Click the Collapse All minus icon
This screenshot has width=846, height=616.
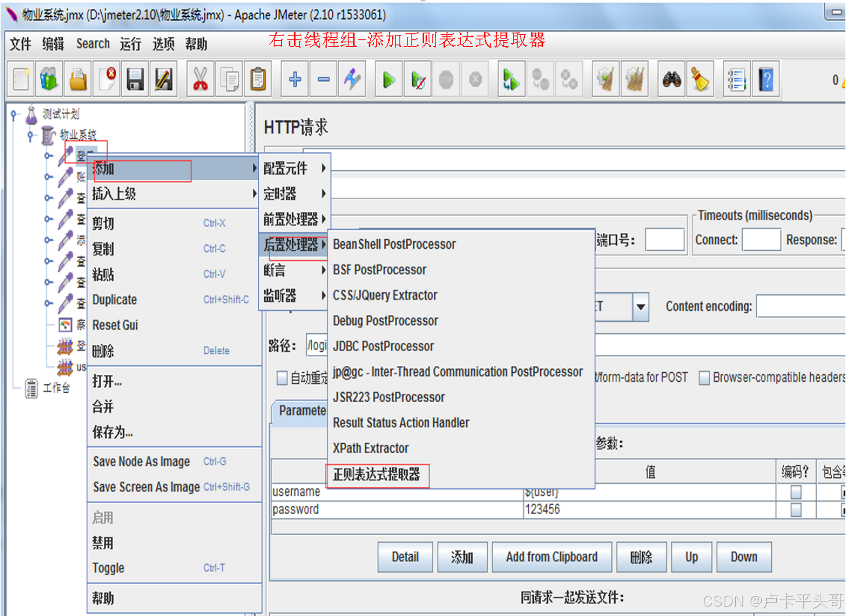click(324, 79)
